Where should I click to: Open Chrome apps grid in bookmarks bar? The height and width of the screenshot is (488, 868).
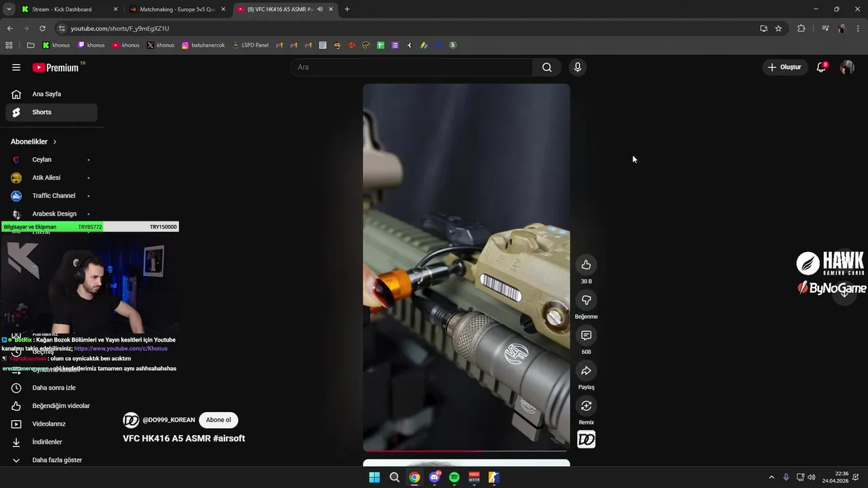pos(9,45)
